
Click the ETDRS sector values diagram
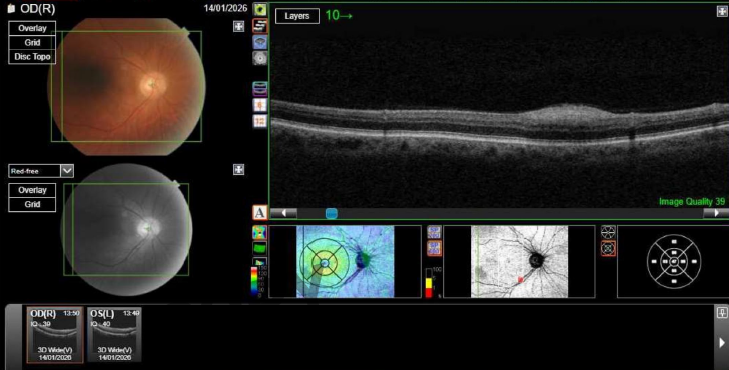click(x=674, y=262)
